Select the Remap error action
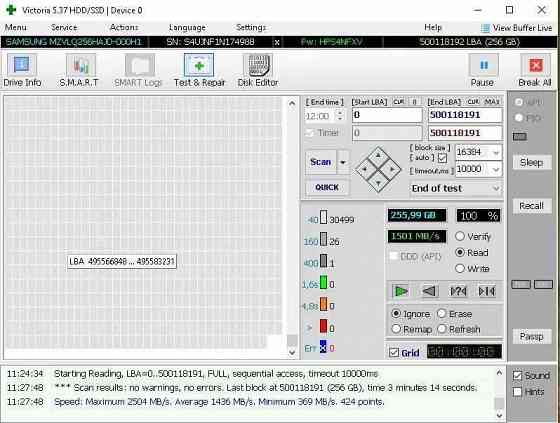Viewport: 560px width, 423px height. coord(411,329)
